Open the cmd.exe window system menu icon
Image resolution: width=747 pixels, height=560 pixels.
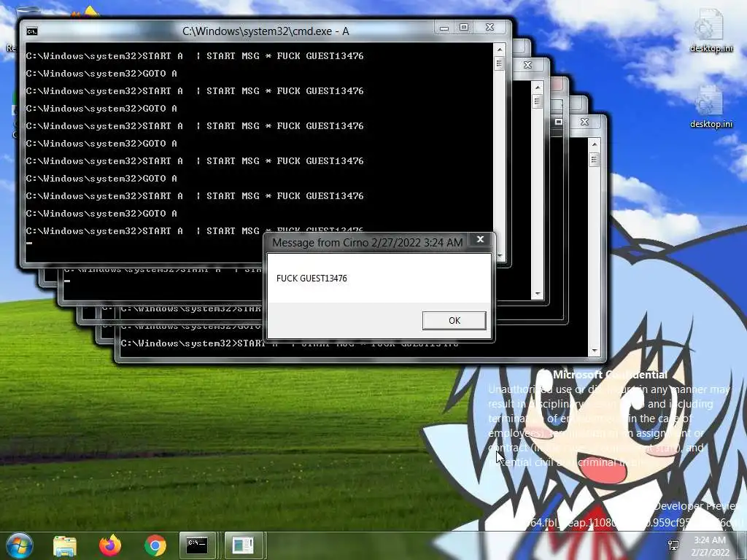pyautogui.click(x=32, y=31)
